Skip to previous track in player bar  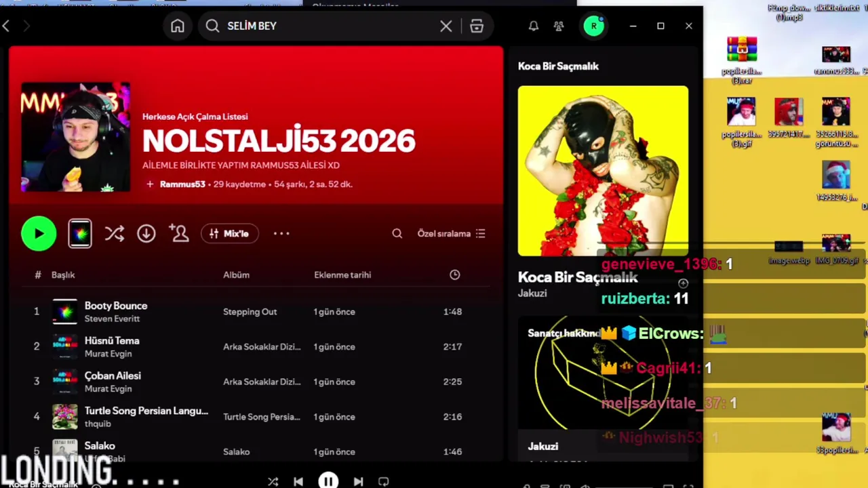[x=298, y=482]
